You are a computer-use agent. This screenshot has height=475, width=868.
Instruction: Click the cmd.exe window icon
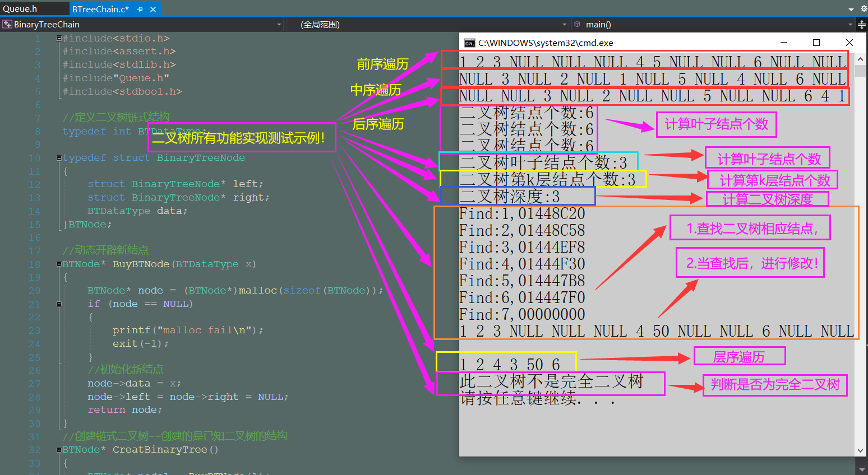469,43
